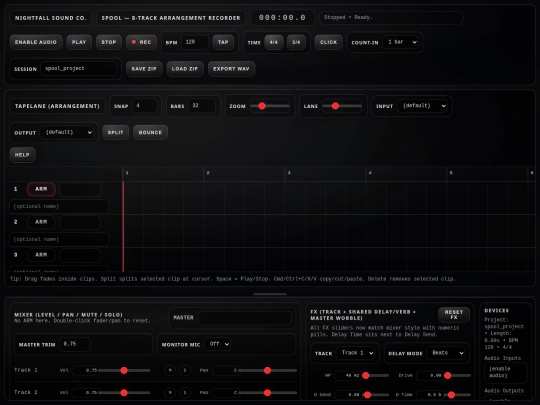Load a session with Load ZIP
This screenshot has width=540, height=405.
tap(185, 69)
